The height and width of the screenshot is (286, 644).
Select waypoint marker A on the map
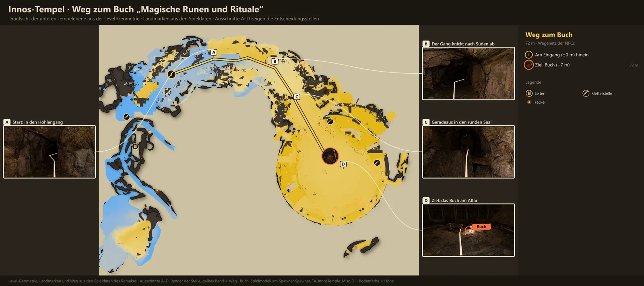pyautogui.click(x=214, y=52)
